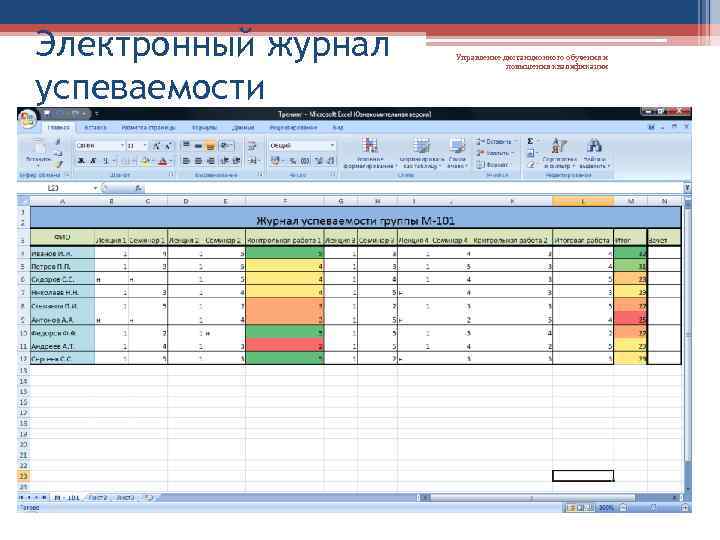This screenshot has width=720, height=540.
Task: Click the insert function fx icon
Action: 138,188
